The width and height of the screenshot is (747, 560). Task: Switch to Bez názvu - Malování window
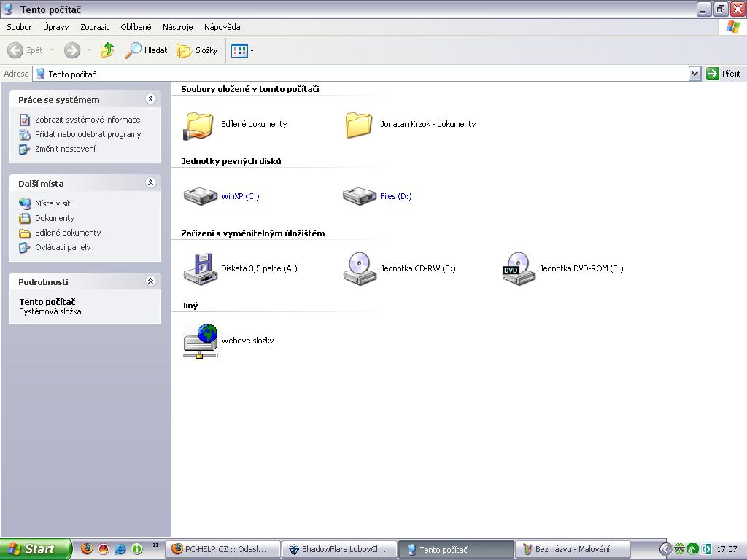(573, 550)
